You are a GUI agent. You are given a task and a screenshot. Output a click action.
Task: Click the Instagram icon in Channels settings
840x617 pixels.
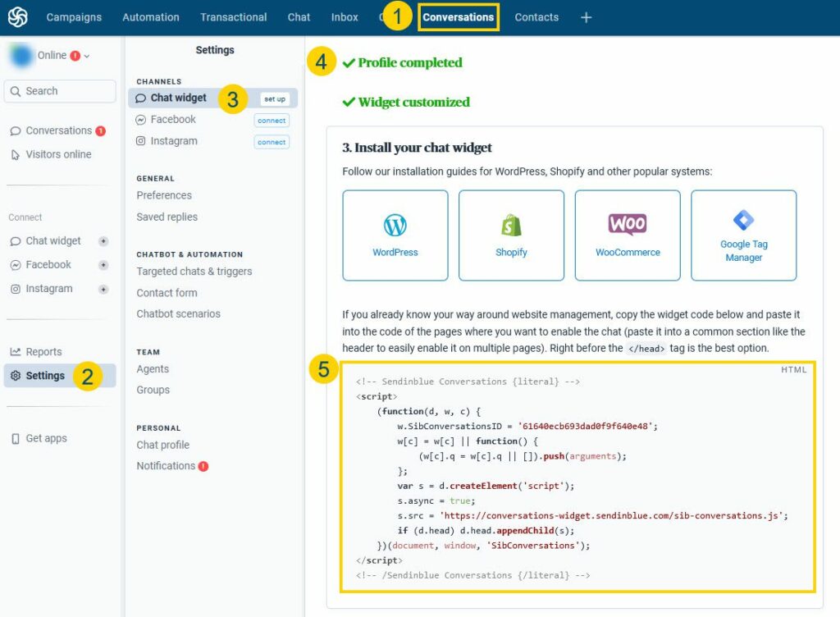coord(140,141)
